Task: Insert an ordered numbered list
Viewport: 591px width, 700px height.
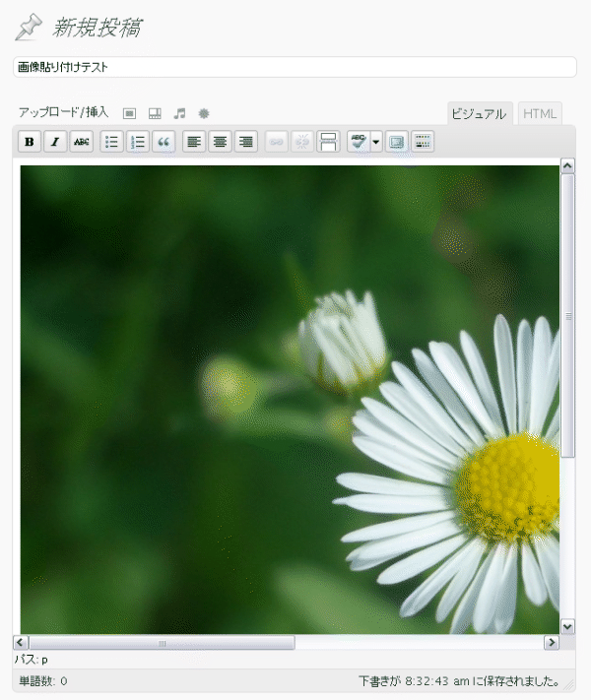Action: (138, 142)
